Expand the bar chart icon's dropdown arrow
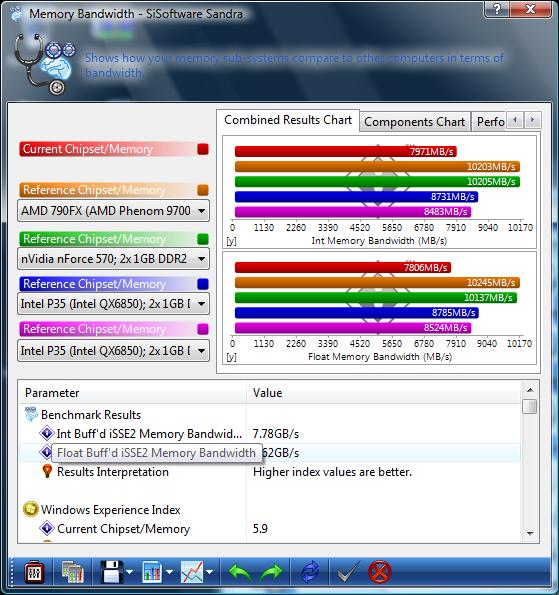Screen dimensions: 559x595 tap(170, 572)
